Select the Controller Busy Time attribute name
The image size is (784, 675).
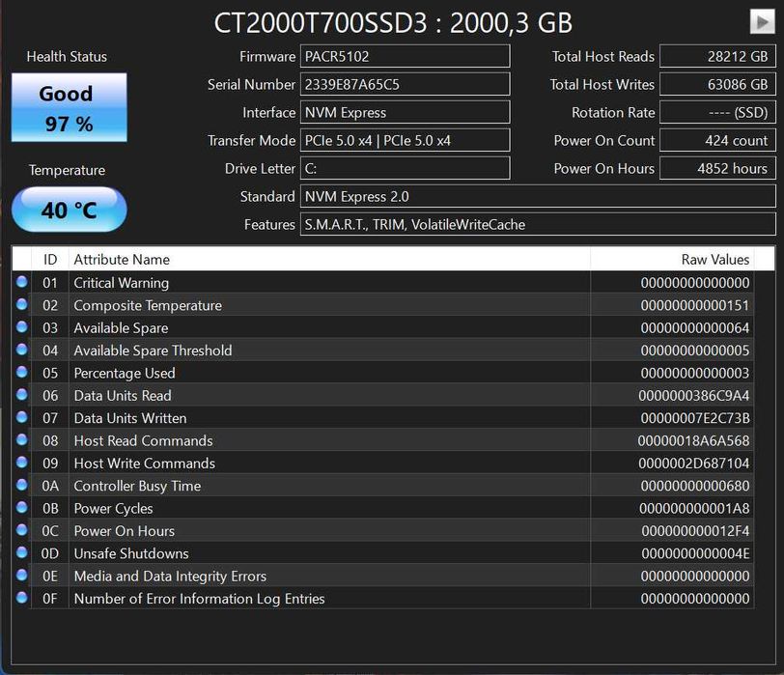[x=137, y=486]
